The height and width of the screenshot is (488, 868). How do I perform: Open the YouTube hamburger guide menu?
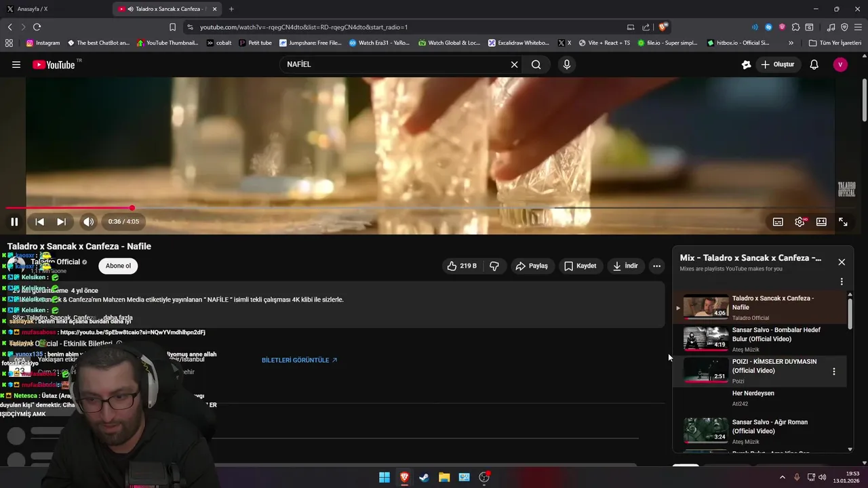coord(16,64)
